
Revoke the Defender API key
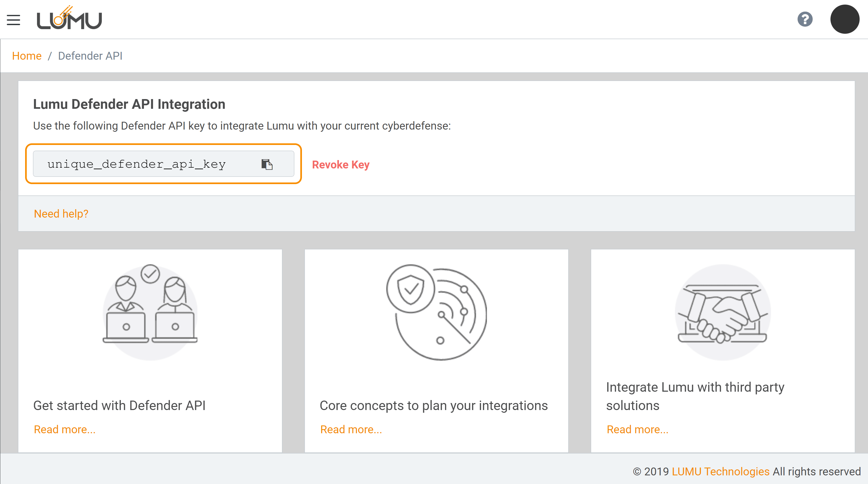click(340, 165)
